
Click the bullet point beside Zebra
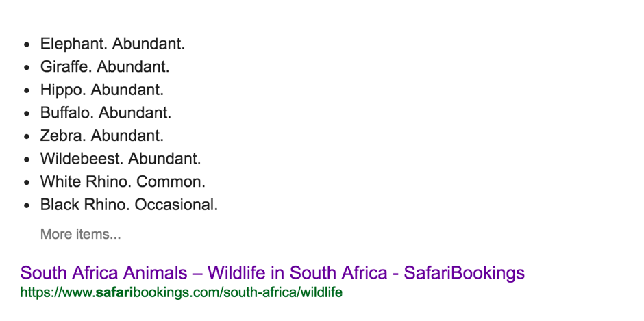(27, 137)
